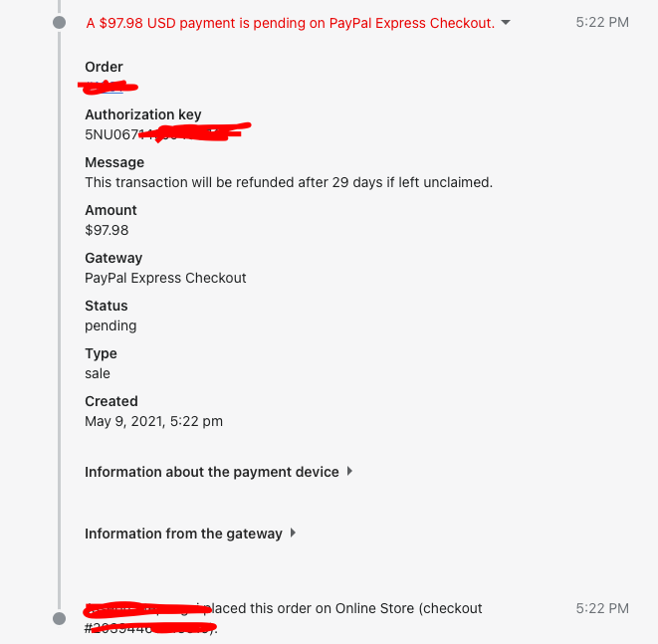Screen dimensions: 658x644
Task: Click the 5:22 PM timestamp on the order placed event
Action: pos(602,608)
